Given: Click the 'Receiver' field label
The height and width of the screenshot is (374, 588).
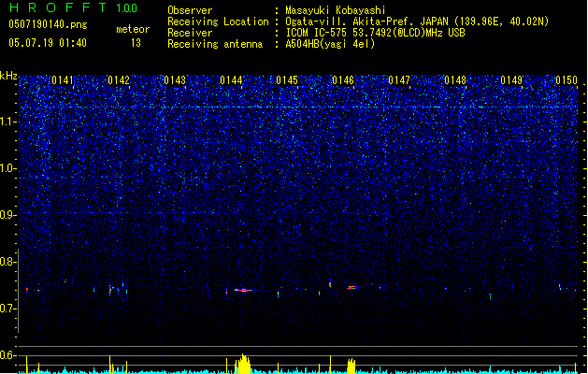Looking at the screenshot, I should point(190,33).
